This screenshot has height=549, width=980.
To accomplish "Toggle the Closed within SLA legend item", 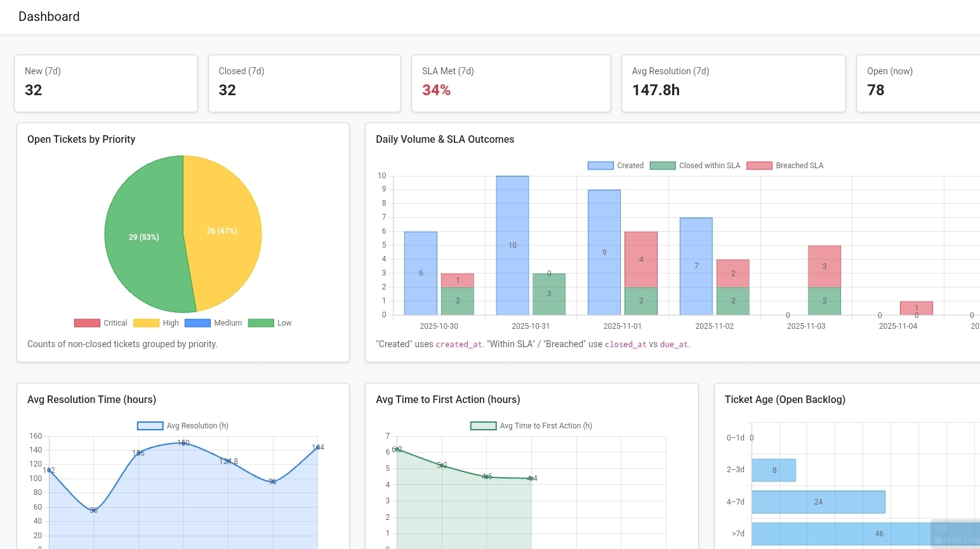I will tap(695, 166).
